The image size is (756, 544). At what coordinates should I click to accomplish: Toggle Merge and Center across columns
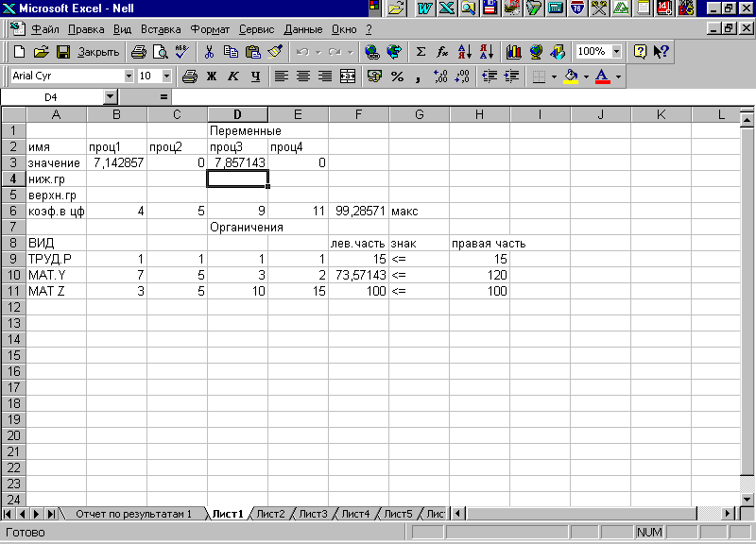coord(348,76)
